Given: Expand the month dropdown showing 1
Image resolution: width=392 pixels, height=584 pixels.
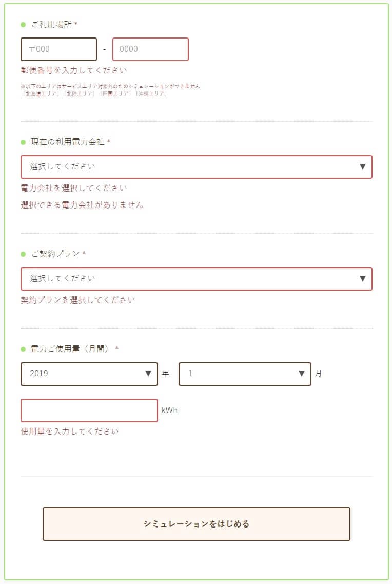Looking at the screenshot, I should click(245, 373).
